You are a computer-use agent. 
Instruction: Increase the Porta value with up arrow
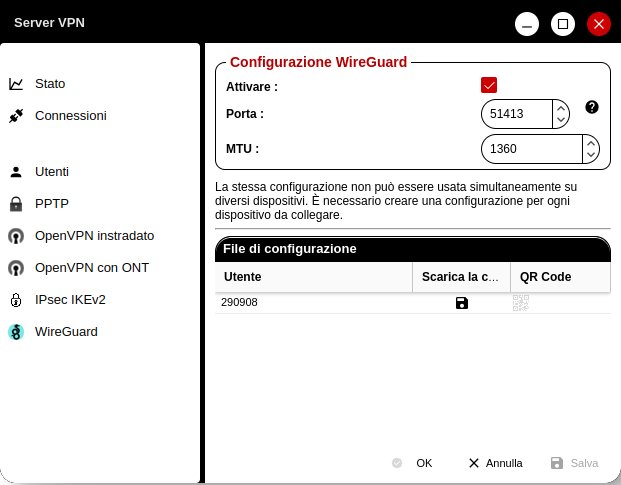click(x=561, y=108)
